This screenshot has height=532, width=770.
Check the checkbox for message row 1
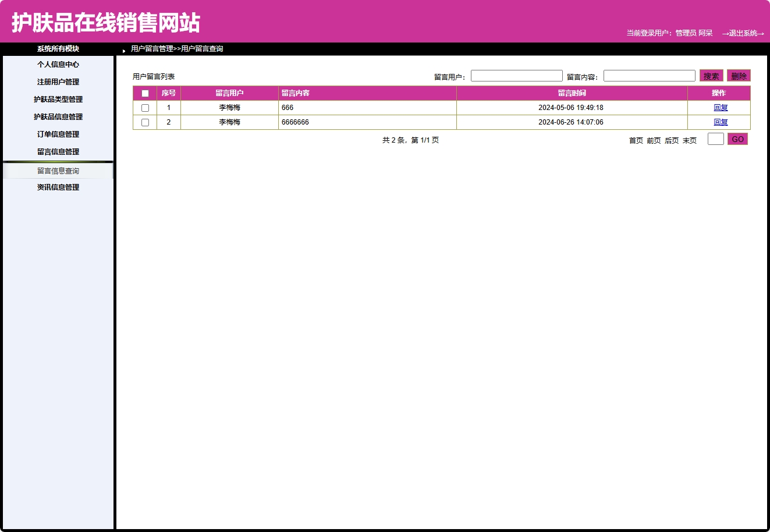tap(145, 107)
